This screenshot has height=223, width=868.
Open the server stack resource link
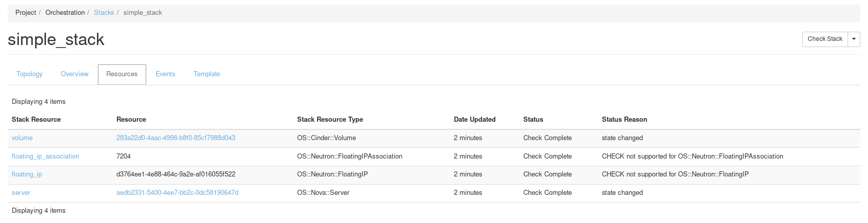click(x=21, y=193)
